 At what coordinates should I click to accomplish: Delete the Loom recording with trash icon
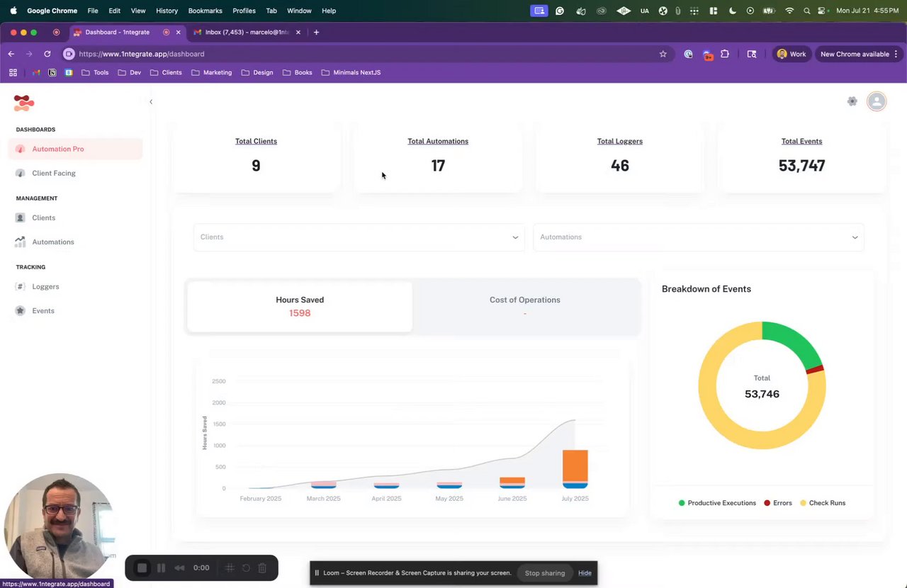[x=262, y=567]
